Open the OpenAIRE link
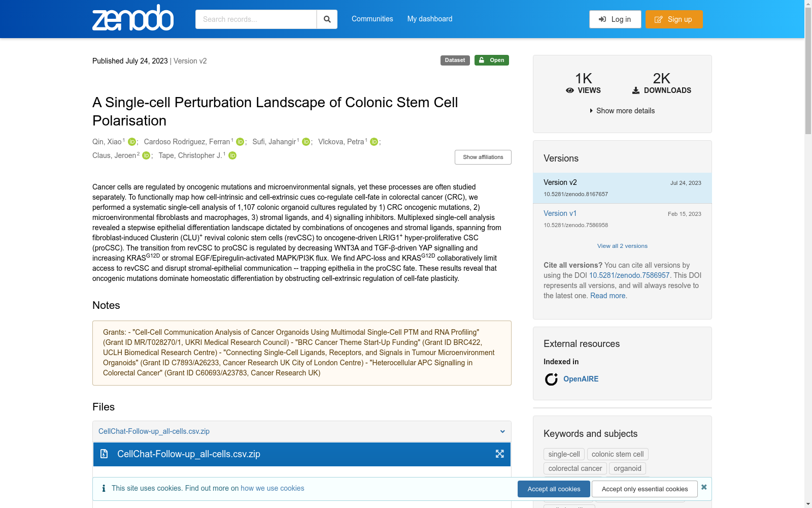Viewport: 812px width, 508px height. (581, 379)
